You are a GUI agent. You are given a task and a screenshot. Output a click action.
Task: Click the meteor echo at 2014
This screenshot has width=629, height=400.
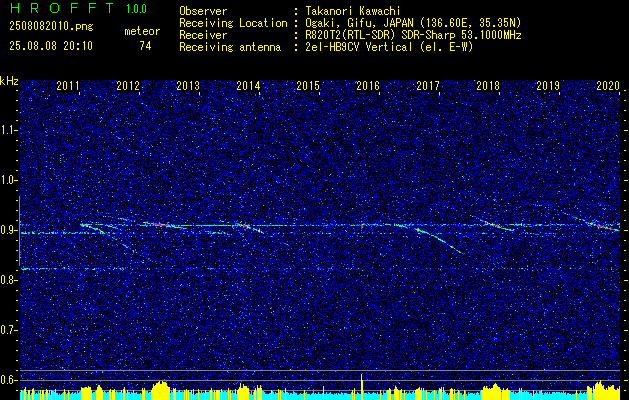(x=250, y=227)
